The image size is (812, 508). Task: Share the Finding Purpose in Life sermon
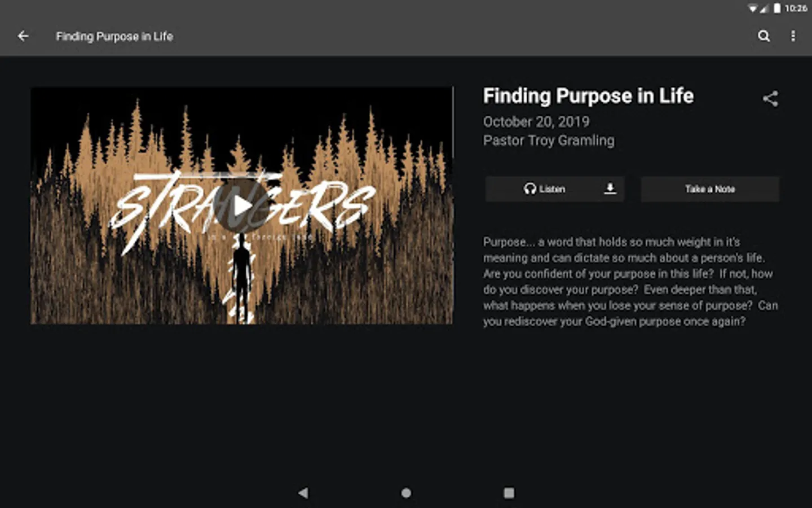770,99
